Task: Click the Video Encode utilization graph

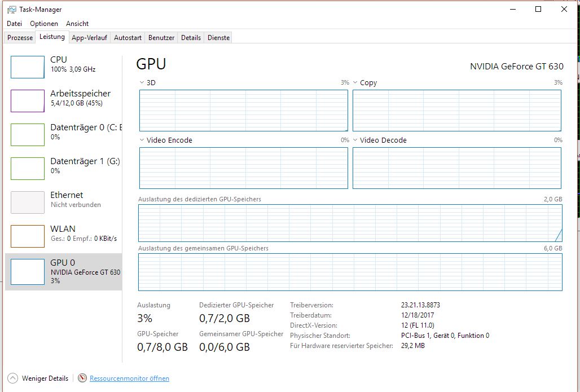Action: click(244, 168)
